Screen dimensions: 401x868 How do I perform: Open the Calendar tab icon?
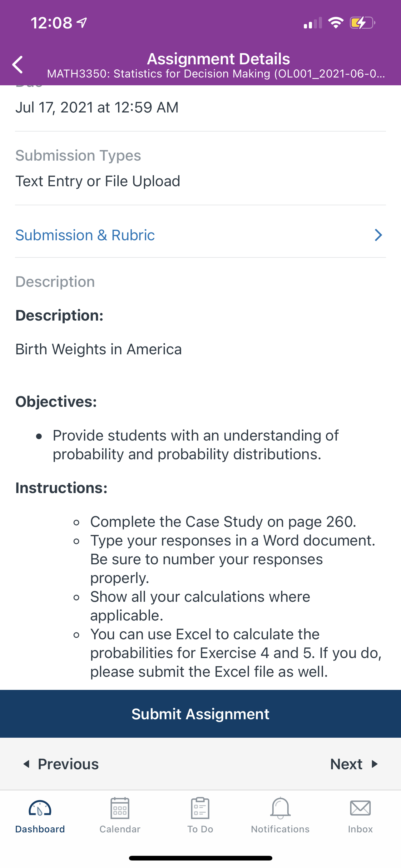(x=120, y=808)
